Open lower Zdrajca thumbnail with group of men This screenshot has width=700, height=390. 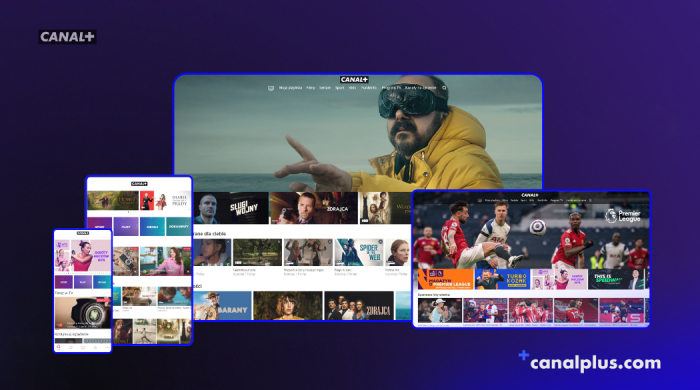(359, 306)
